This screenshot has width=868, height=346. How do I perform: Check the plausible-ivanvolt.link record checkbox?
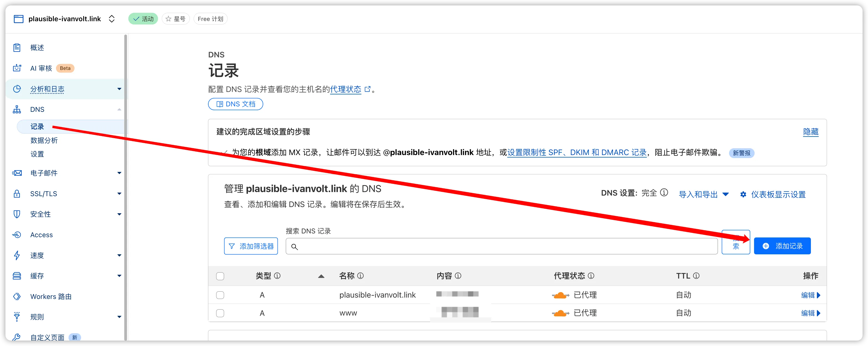pos(220,295)
